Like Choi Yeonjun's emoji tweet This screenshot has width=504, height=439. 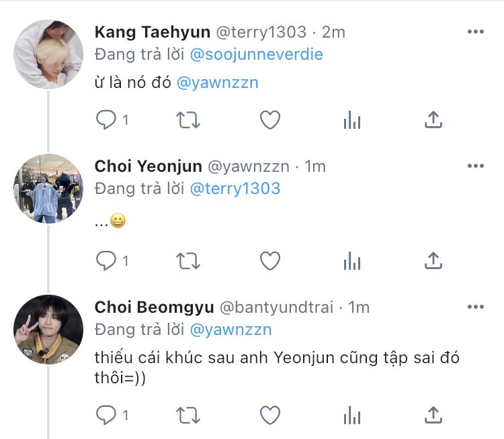269,260
